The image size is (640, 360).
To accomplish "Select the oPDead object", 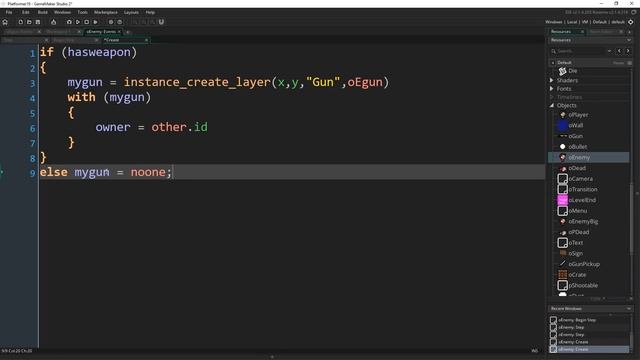I will click(x=579, y=232).
